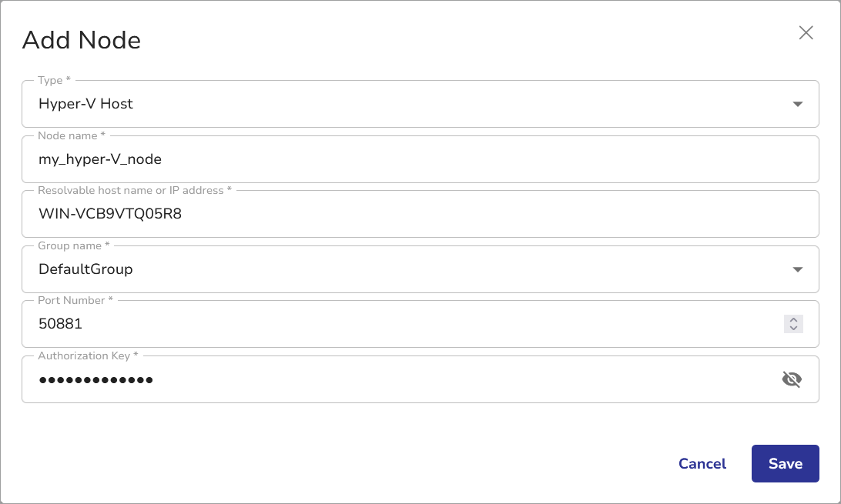Decrease the Port Number with down arrow
This screenshot has width=841, height=504.
pos(793,329)
